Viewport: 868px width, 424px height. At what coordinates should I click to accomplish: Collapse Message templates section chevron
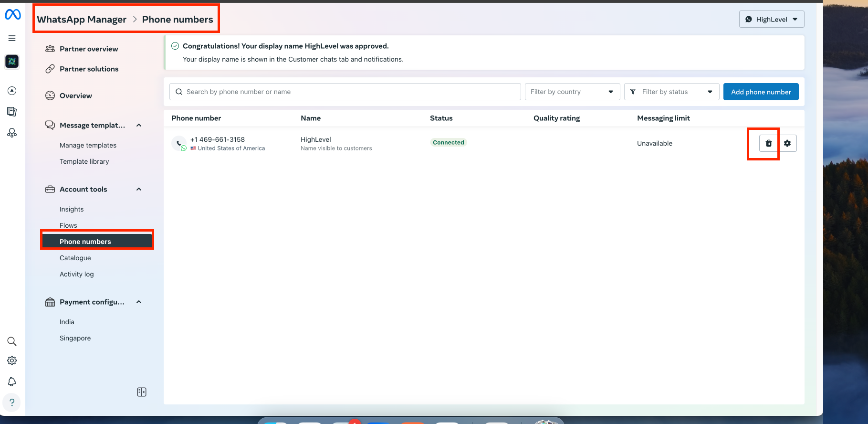[139, 125]
